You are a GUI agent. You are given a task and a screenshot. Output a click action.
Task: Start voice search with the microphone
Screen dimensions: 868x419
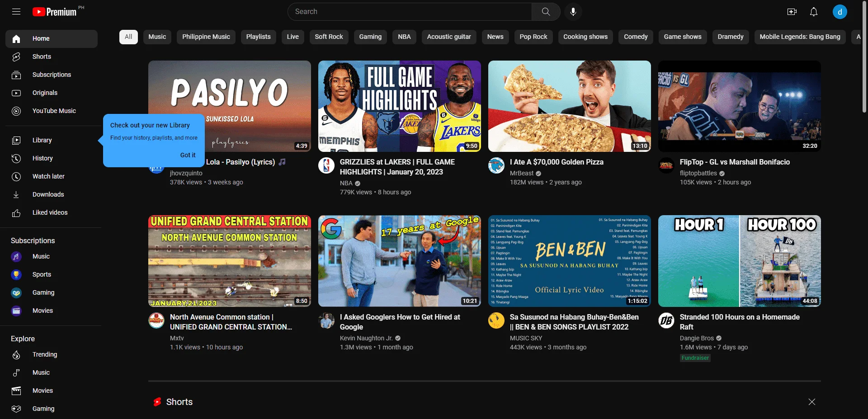coord(573,12)
